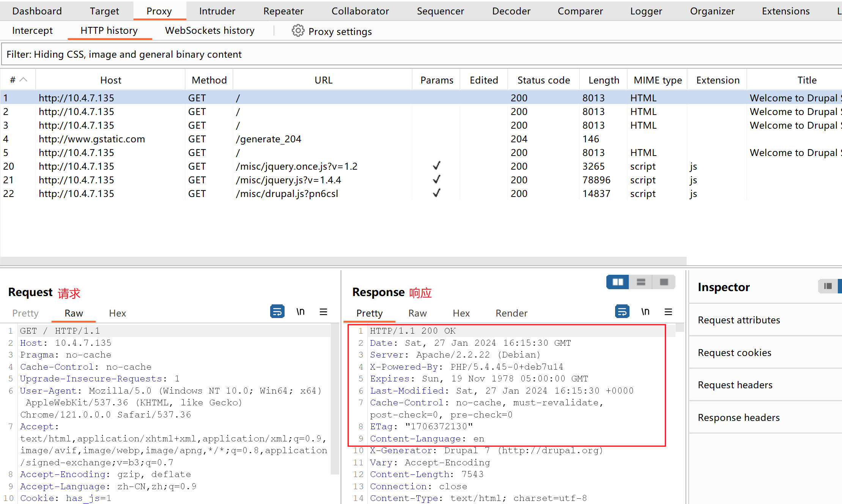The width and height of the screenshot is (842, 504).
Task: Open Proxy settings gear icon
Action: click(x=298, y=31)
